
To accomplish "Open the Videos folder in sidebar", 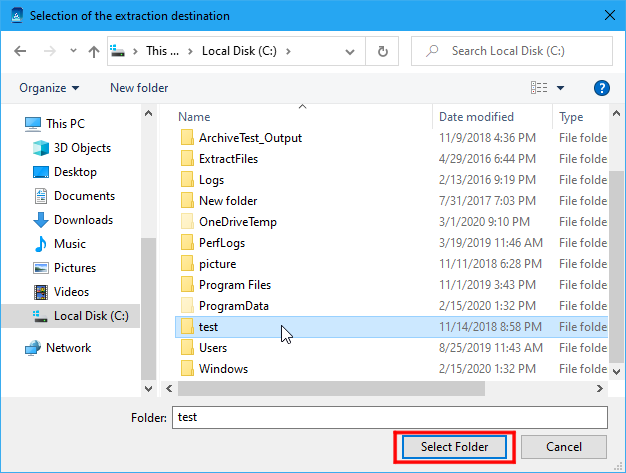I will (x=71, y=292).
